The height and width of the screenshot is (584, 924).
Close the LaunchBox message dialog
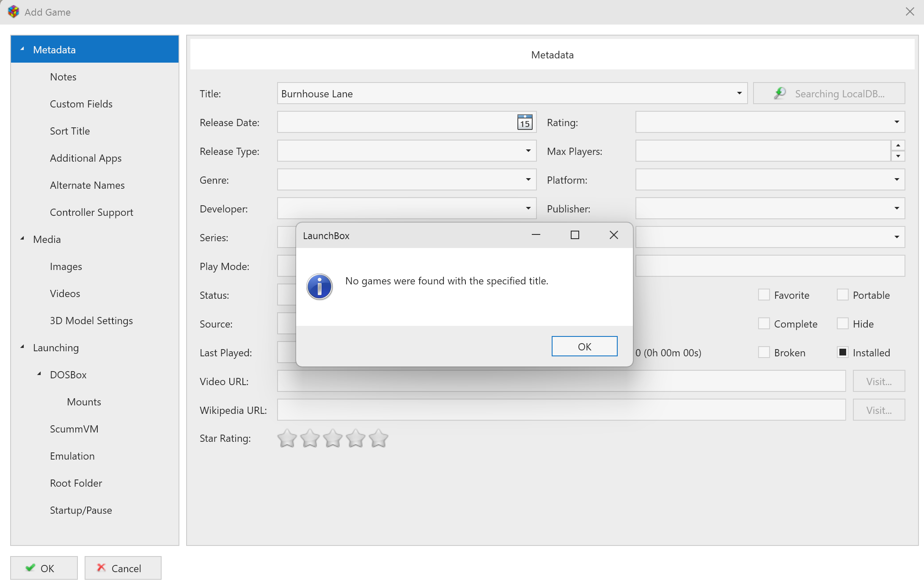(x=614, y=235)
